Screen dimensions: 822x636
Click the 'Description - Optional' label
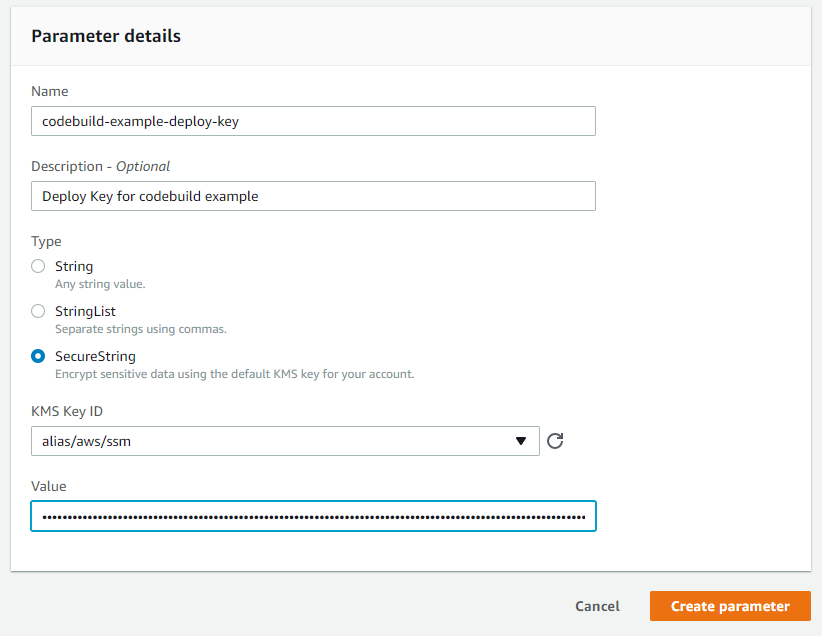[100, 166]
